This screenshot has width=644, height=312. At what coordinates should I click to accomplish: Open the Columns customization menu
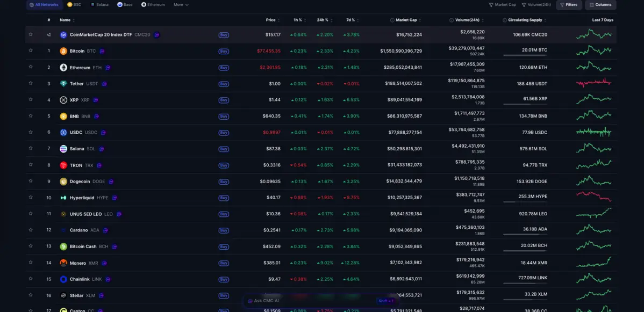pyautogui.click(x=600, y=5)
